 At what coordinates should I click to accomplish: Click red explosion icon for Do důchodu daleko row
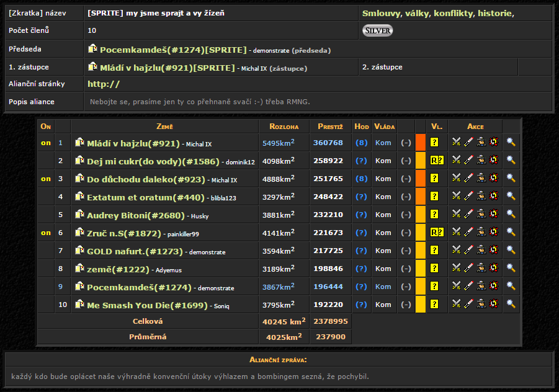(x=493, y=177)
